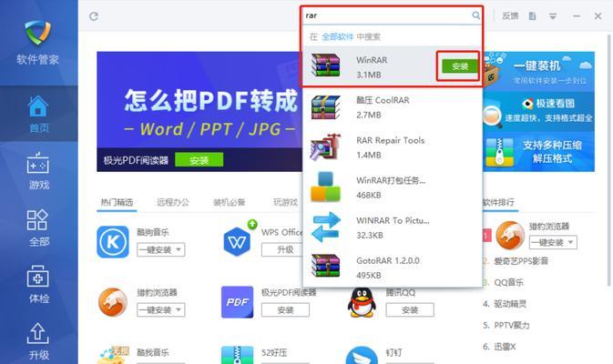Open the 反馈 feedback link
613x364 pixels.
[510, 16]
